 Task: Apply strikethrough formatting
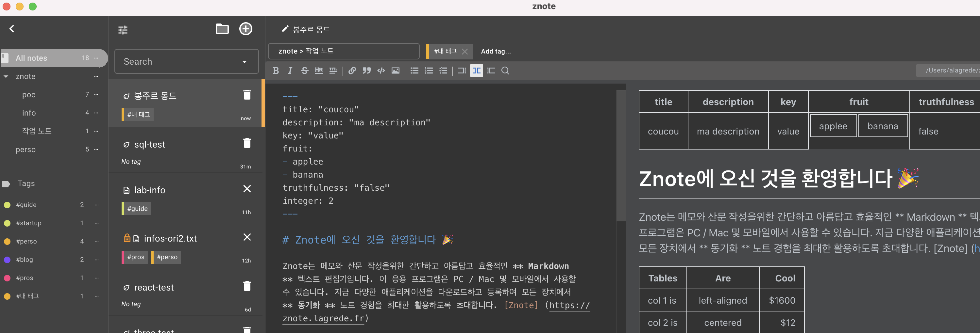[x=304, y=71]
